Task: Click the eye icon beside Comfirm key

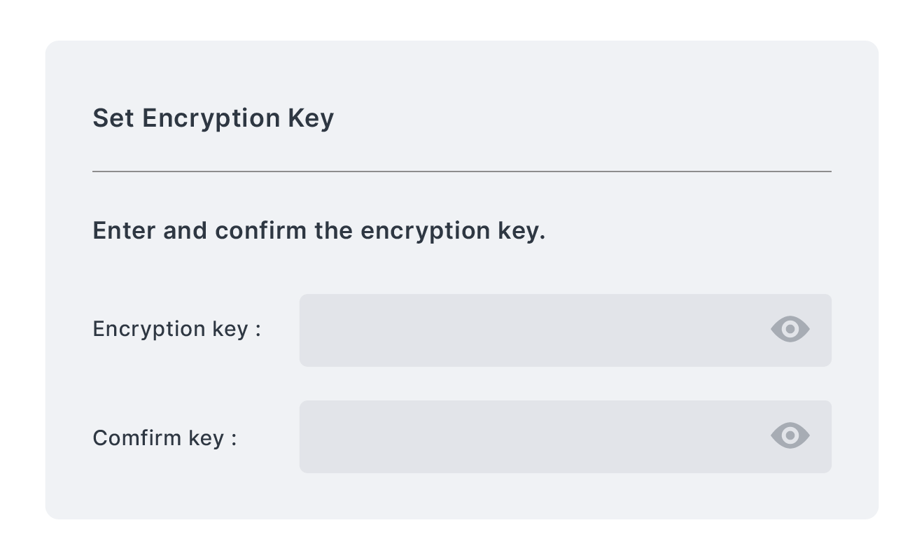Action: click(x=790, y=435)
